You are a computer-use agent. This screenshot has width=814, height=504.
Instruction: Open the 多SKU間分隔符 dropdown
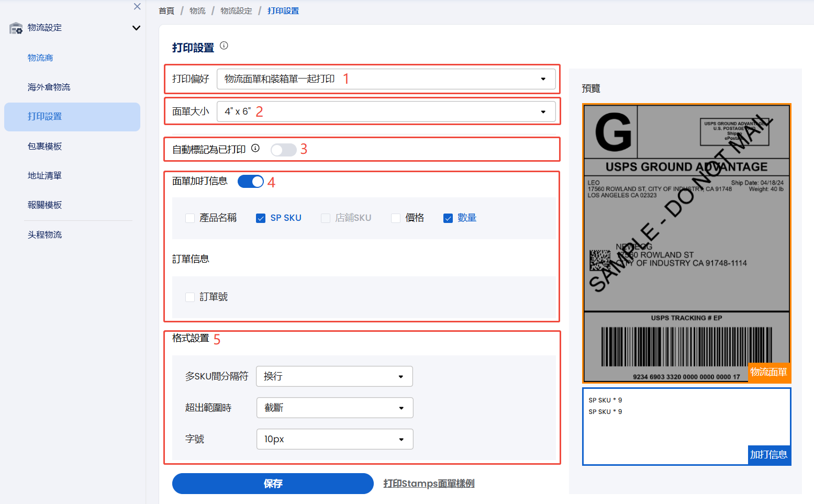pyautogui.click(x=334, y=376)
